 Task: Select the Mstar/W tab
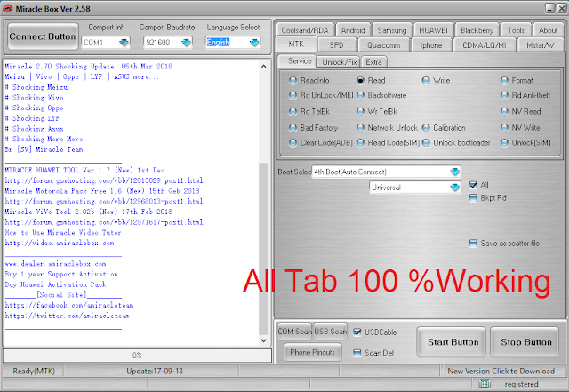pyautogui.click(x=540, y=45)
